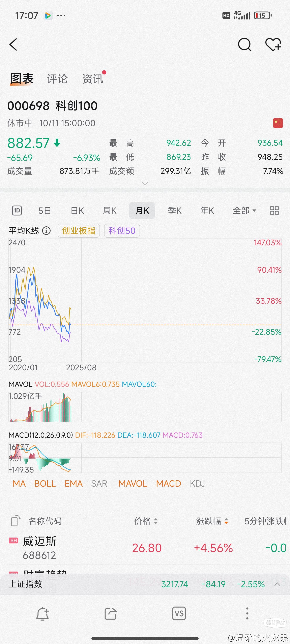Tap 威迈斯 price 26.80
290x644 pixels.
147,548
